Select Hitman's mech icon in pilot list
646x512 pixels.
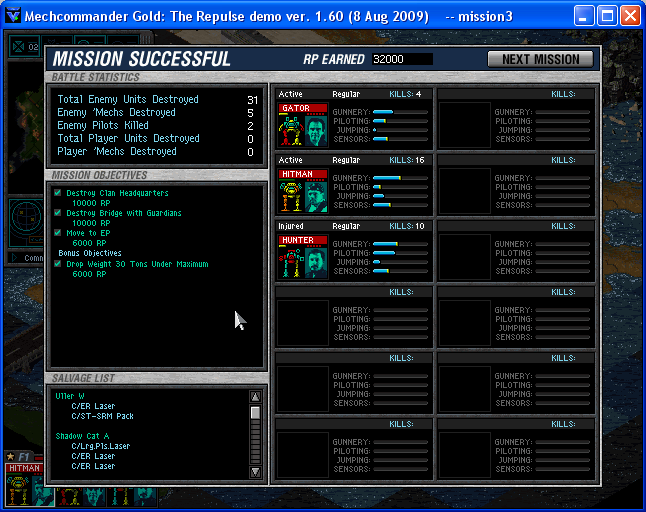tap(291, 196)
